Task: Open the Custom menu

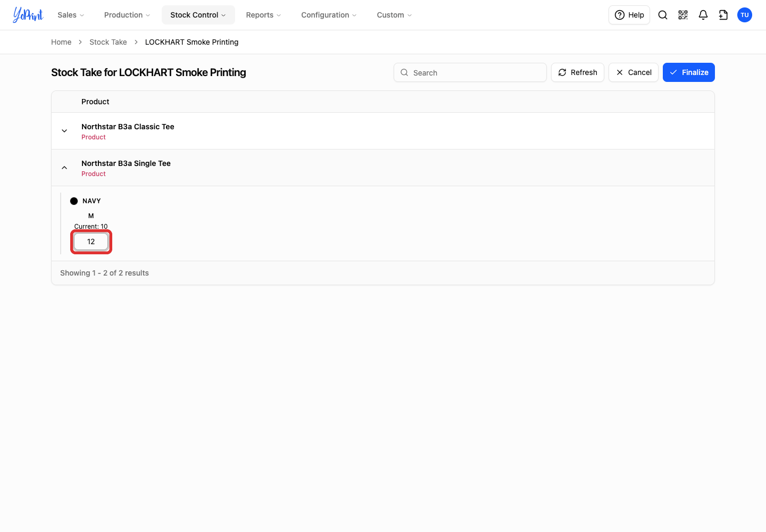Action: pos(394,15)
